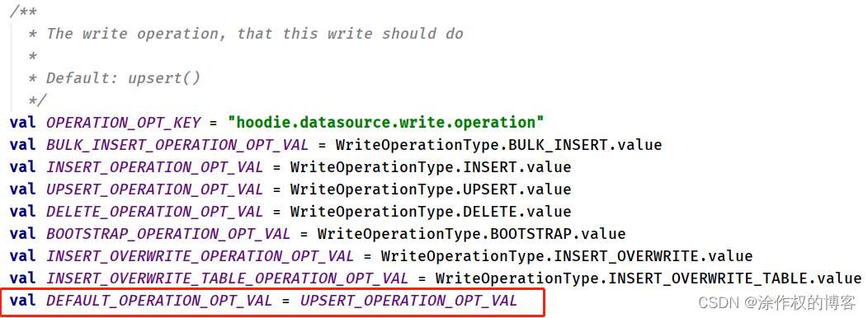
Task: Click WriteOperationType.DELETE.value expression
Action: click(x=431, y=211)
